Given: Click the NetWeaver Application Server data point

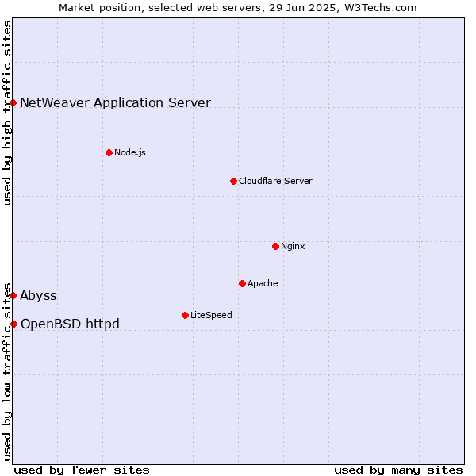Looking at the screenshot, I should [13, 103].
